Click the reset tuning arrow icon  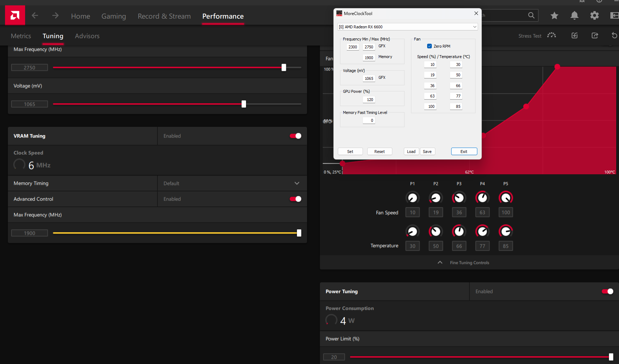click(x=614, y=35)
